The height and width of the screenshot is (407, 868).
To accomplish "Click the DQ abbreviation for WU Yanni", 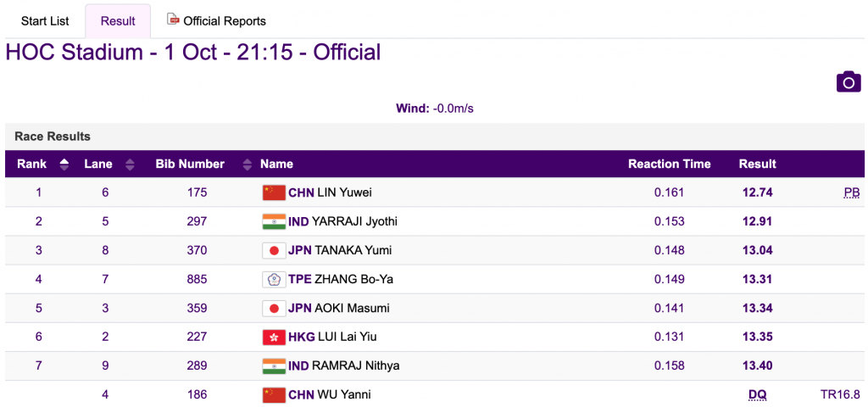I will point(757,394).
